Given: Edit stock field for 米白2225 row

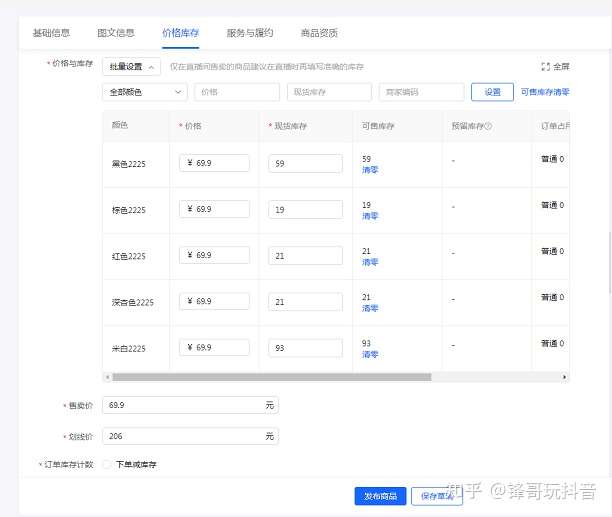Looking at the screenshot, I should click(x=305, y=348).
